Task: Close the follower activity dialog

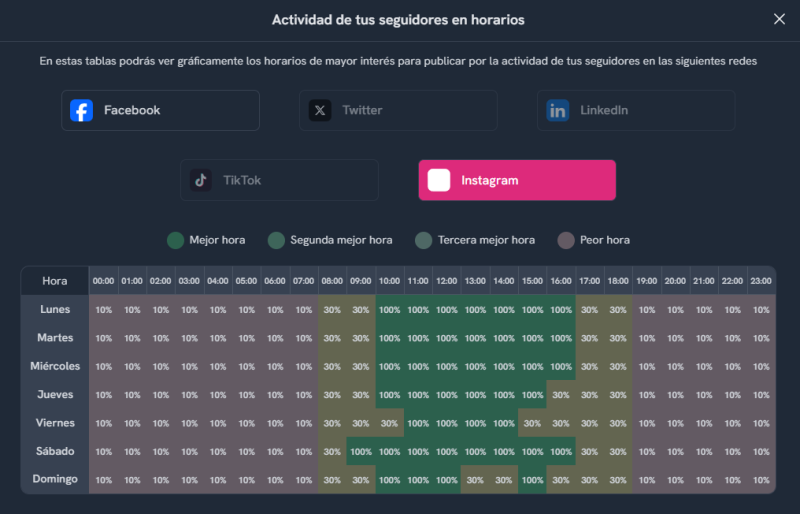Action: (779, 19)
